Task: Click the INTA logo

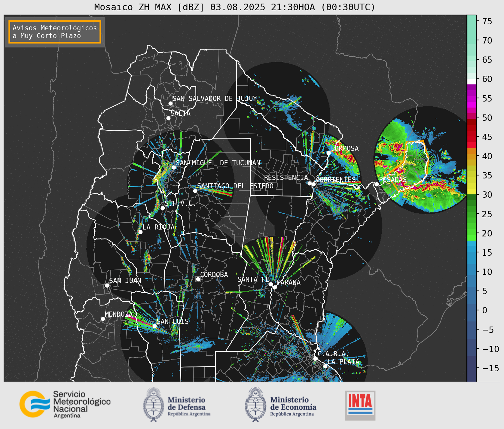Action: click(x=360, y=405)
